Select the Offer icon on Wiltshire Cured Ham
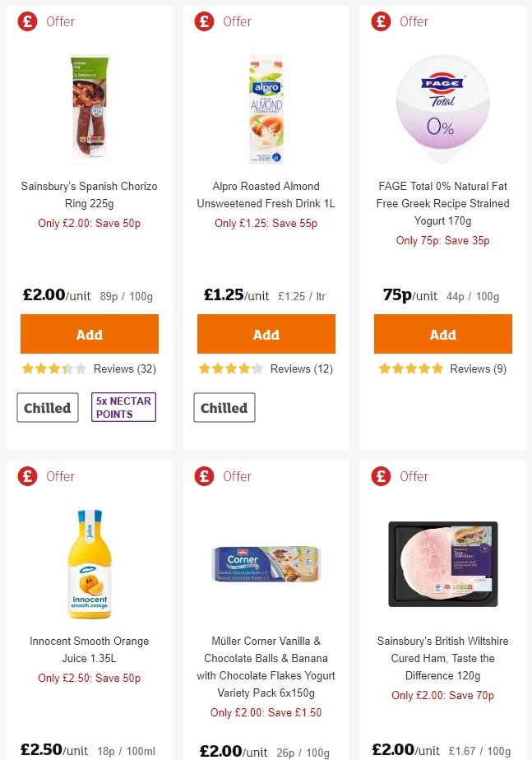This screenshot has height=760, width=532. point(381,476)
